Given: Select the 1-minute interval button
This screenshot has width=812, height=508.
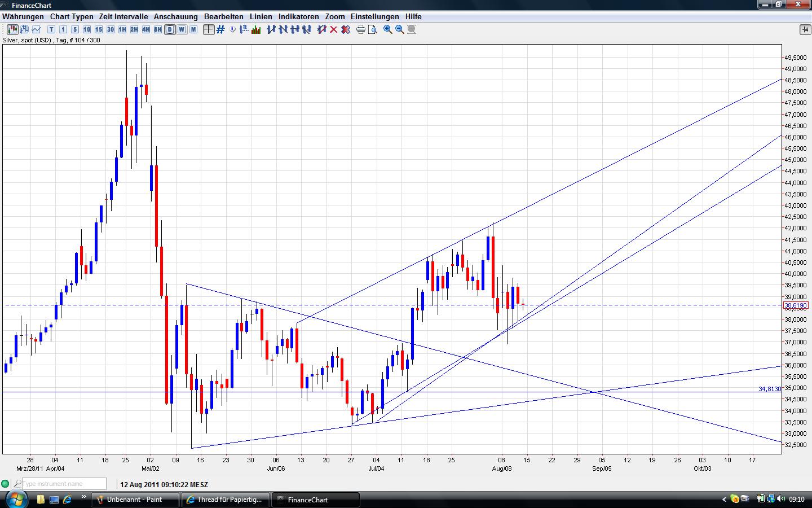Looking at the screenshot, I should 63,29.
